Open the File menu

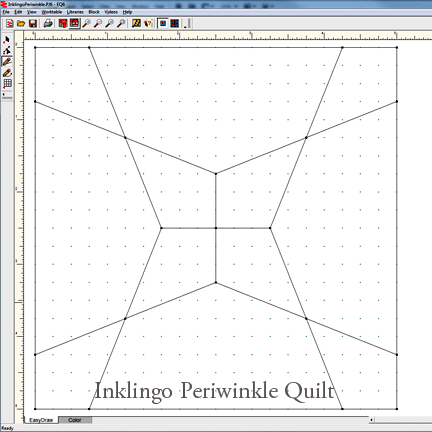coord(6,12)
